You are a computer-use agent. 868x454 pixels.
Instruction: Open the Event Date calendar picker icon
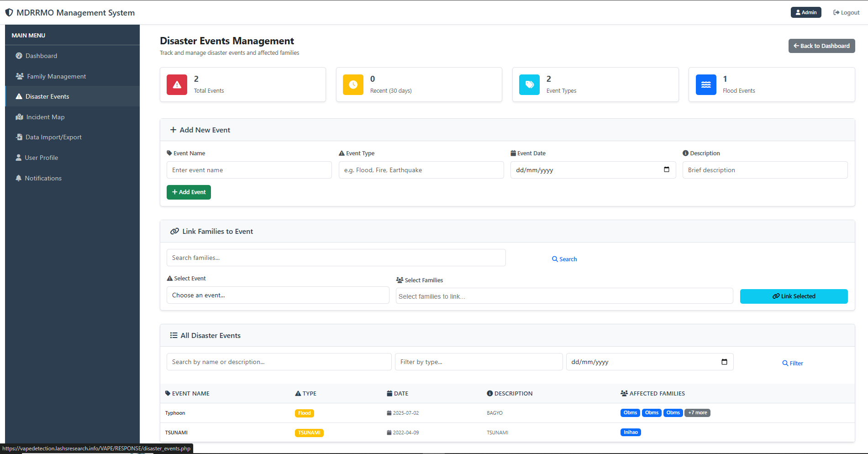tap(666, 170)
